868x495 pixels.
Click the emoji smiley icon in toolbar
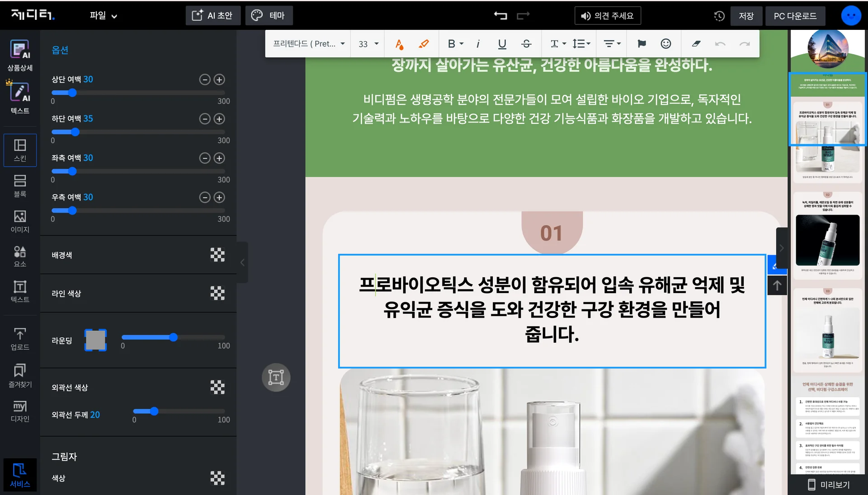(665, 44)
